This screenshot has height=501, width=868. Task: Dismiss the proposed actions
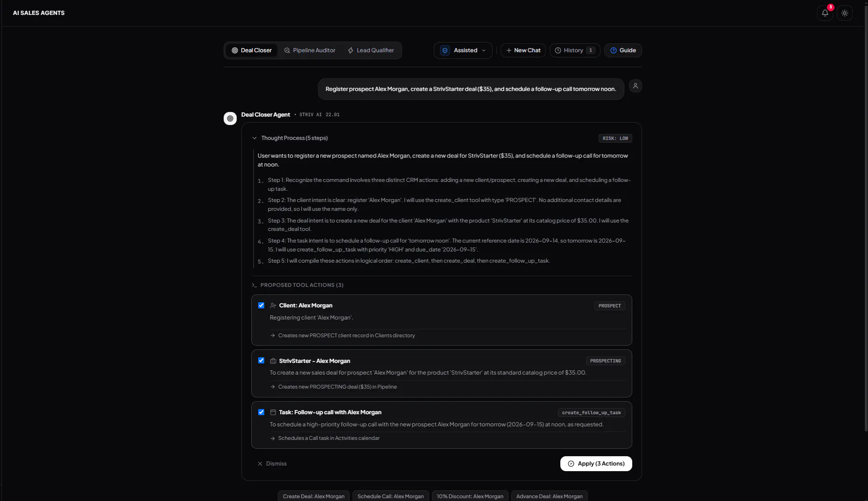pyautogui.click(x=272, y=464)
